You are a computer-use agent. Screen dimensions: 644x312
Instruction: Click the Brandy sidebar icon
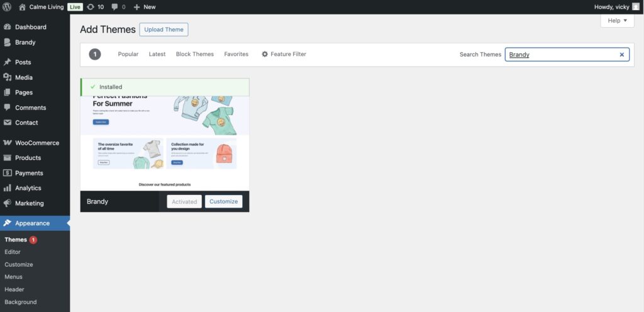click(x=7, y=42)
